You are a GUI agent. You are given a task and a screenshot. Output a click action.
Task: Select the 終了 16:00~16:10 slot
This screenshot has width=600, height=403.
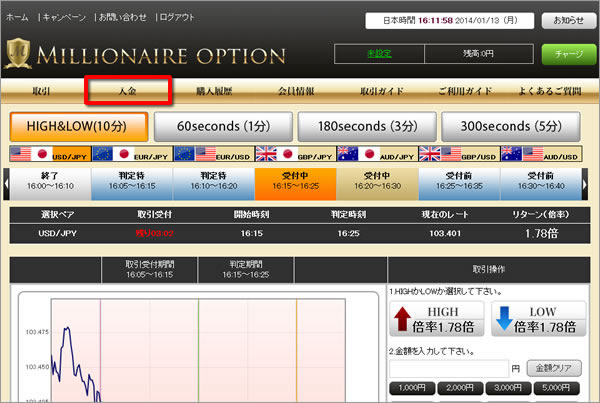(51, 184)
